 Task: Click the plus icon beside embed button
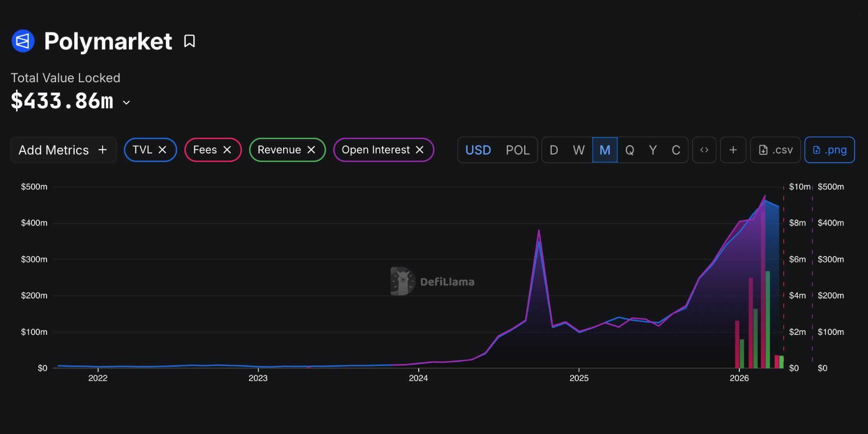point(733,150)
